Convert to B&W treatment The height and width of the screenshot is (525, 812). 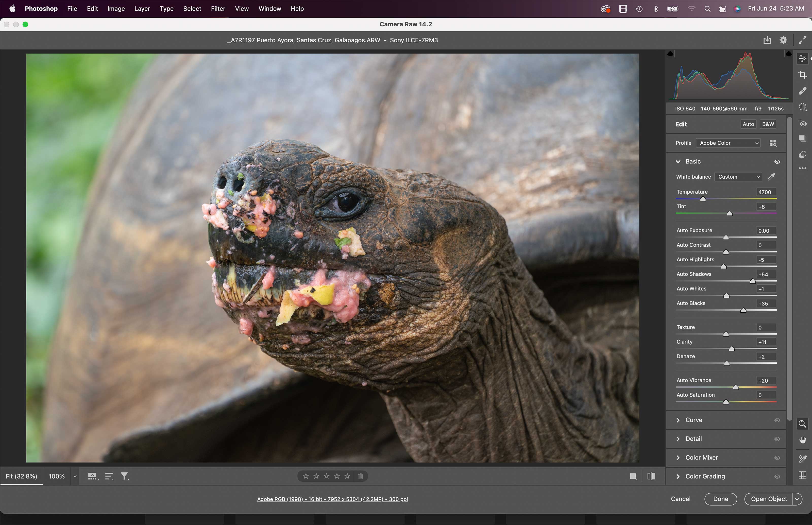[x=768, y=124]
